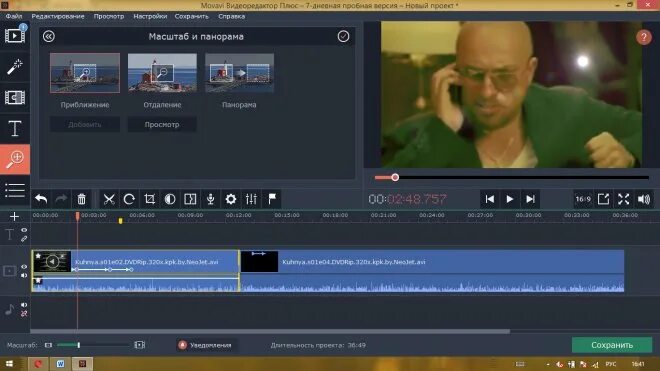Click the timeline horizontal scrollbar
The width and height of the screenshot is (660, 371).
(x=270, y=331)
